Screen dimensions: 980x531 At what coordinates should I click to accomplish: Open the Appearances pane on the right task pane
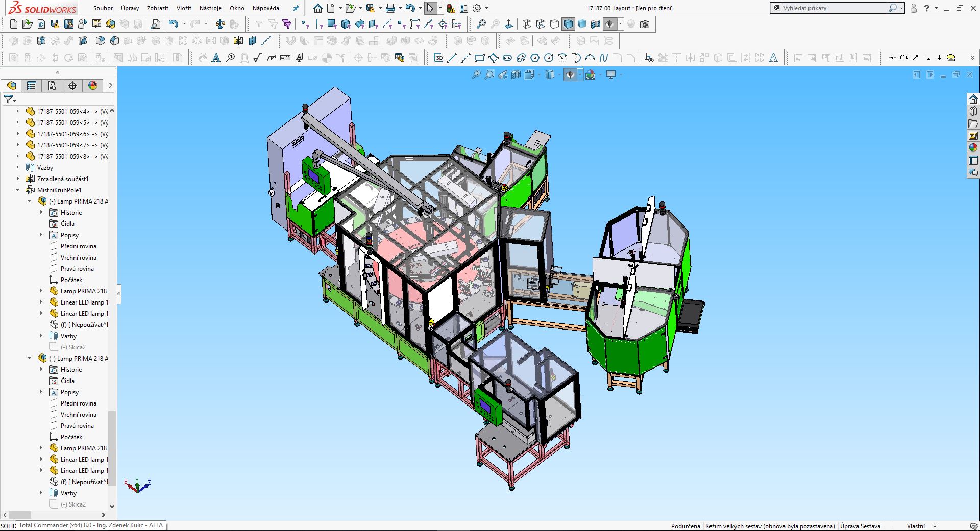[x=973, y=148]
